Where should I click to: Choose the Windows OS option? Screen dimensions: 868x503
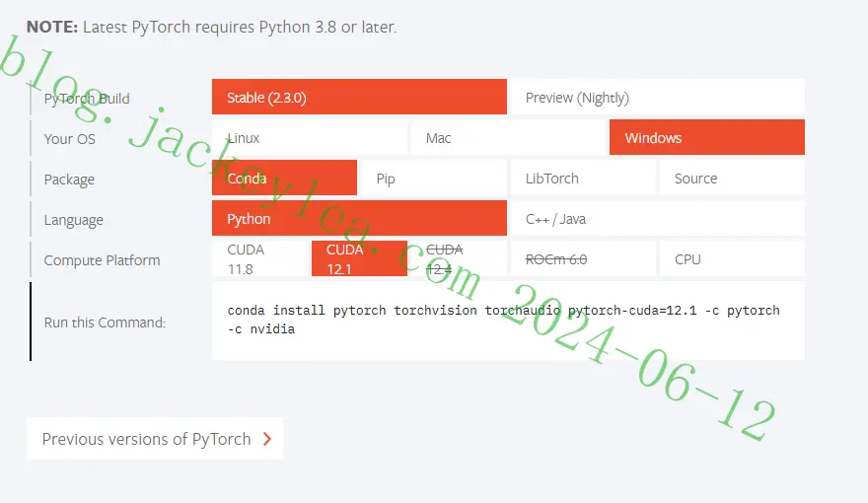click(707, 137)
